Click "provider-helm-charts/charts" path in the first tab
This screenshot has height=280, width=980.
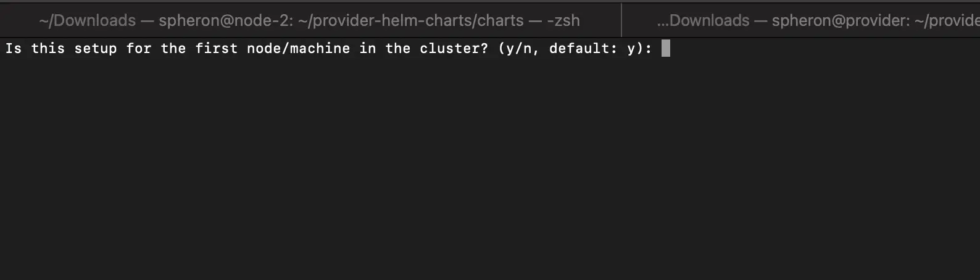pos(411,20)
